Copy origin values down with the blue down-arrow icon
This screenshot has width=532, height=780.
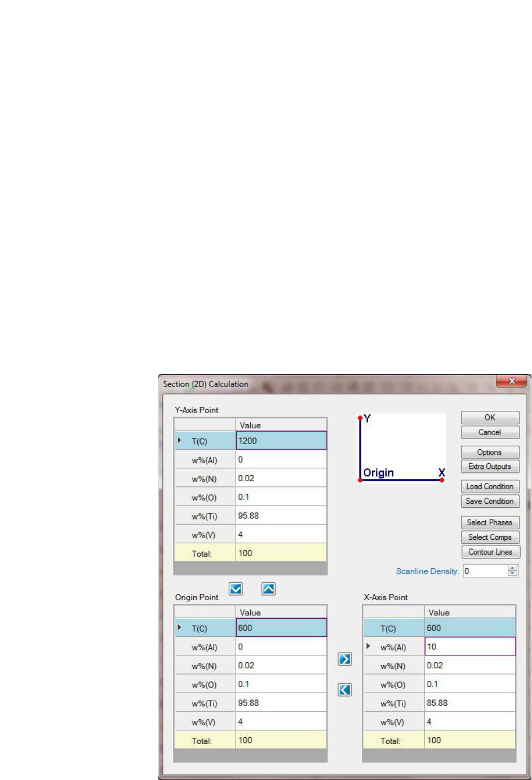point(236,589)
